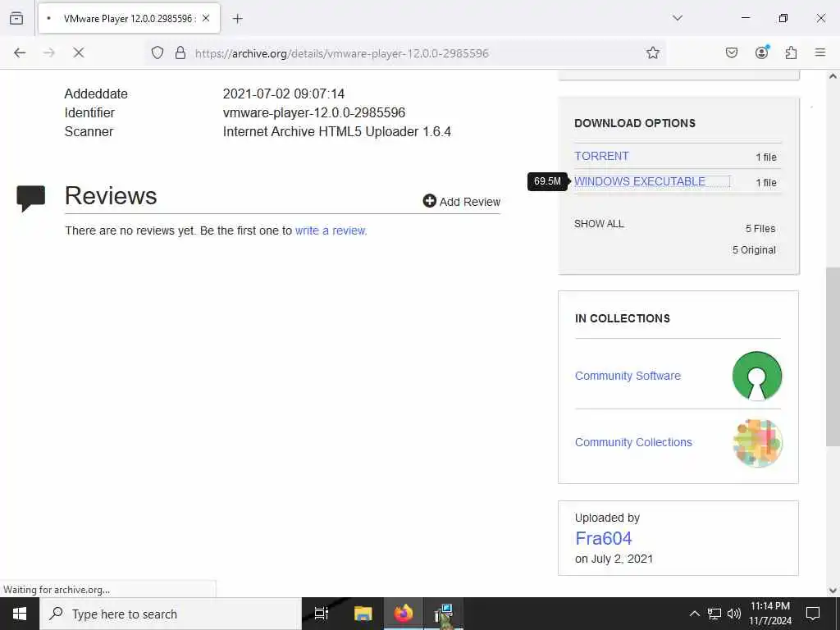Click the forward navigation arrow
The image size is (840, 630).
[49, 52]
